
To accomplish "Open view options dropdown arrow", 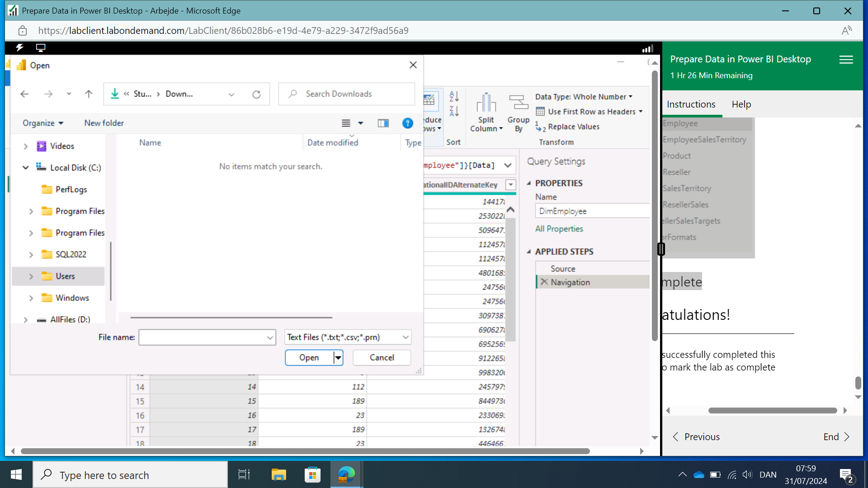I will coord(360,123).
